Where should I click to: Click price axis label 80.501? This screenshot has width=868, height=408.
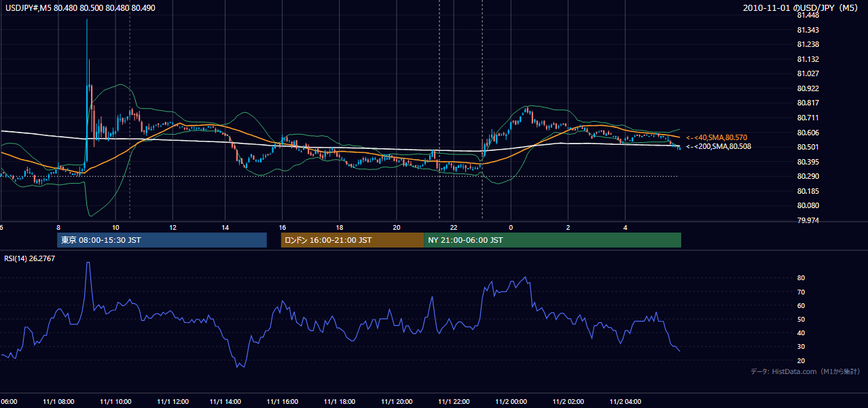point(808,147)
